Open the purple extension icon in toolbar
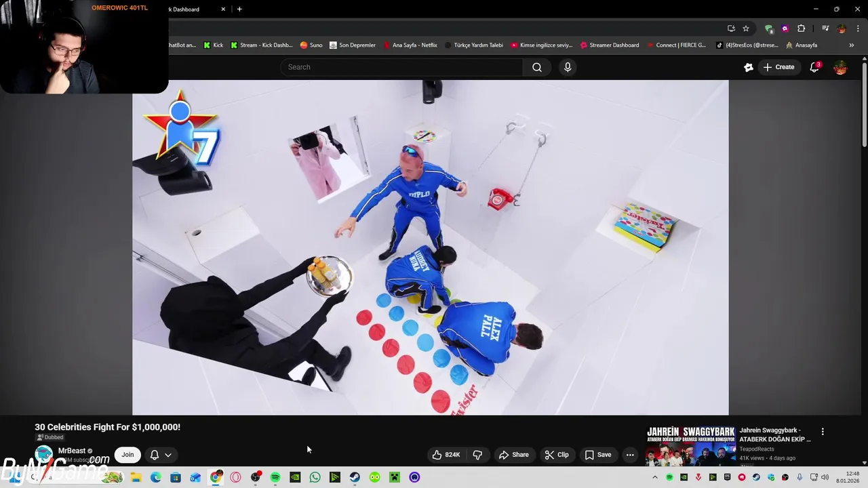 coord(785,28)
